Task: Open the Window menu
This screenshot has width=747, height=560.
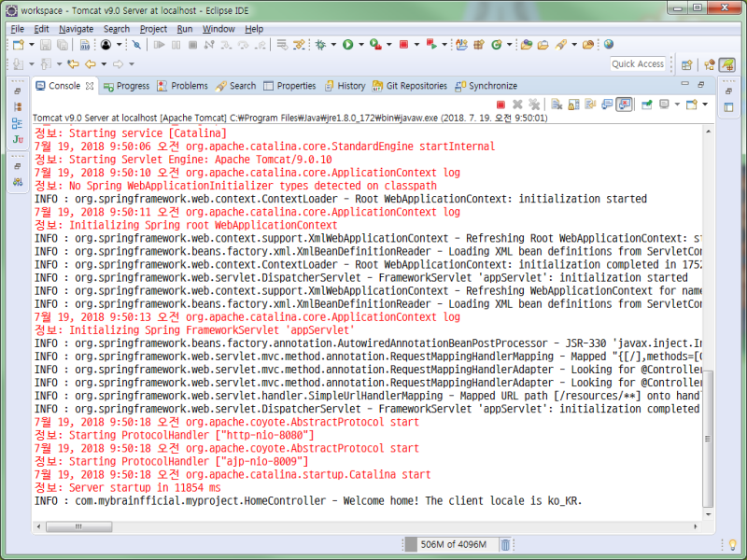Action: pyautogui.click(x=218, y=29)
